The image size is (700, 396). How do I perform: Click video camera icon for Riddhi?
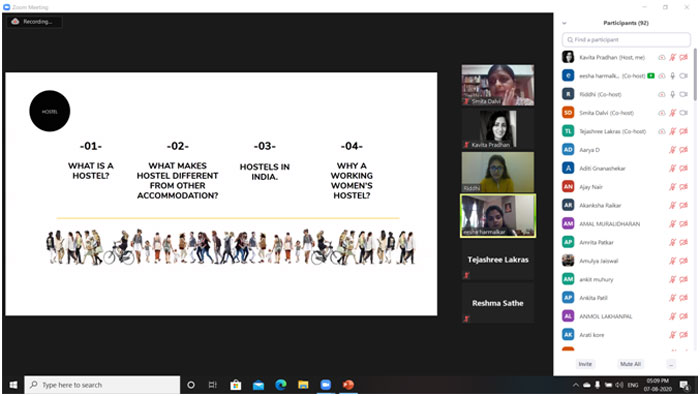coord(683,94)
